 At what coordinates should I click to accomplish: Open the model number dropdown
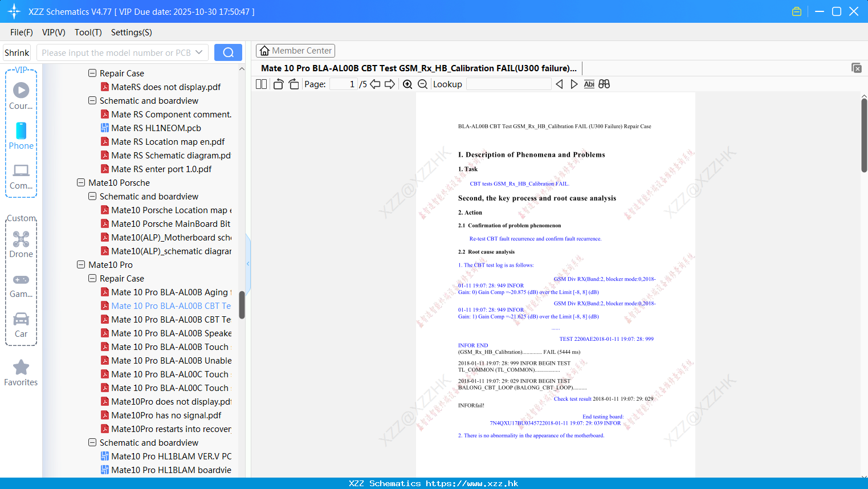coord(199,52)
